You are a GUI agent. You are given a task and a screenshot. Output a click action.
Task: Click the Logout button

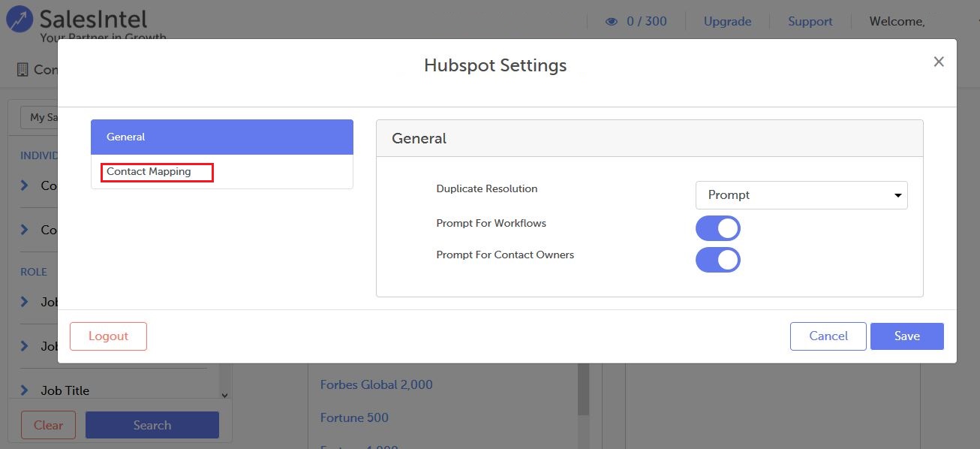pyautogui.click(x=108, y=336)
